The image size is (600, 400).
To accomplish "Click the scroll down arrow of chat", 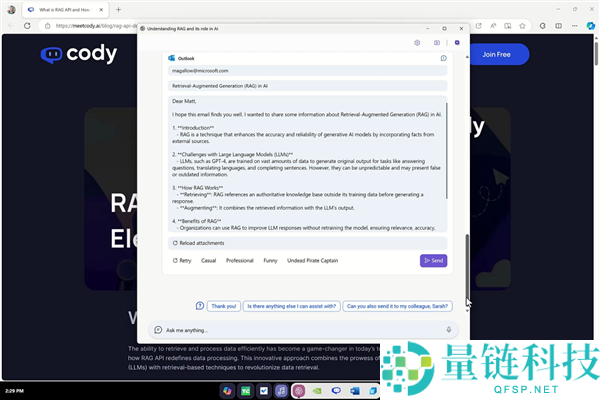I will pos(467,310).
